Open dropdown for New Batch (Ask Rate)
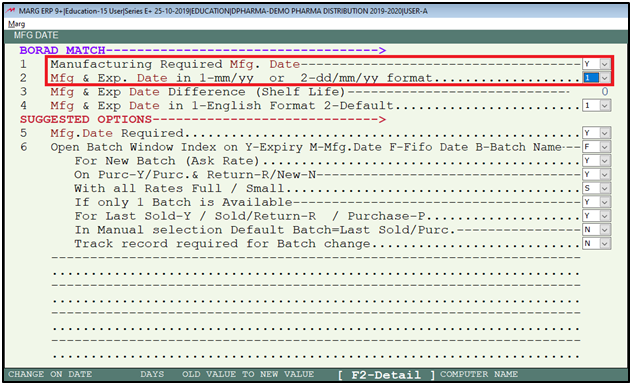This screenshot has width=632, height=385. pyautogui.click(x=605, y=160)
